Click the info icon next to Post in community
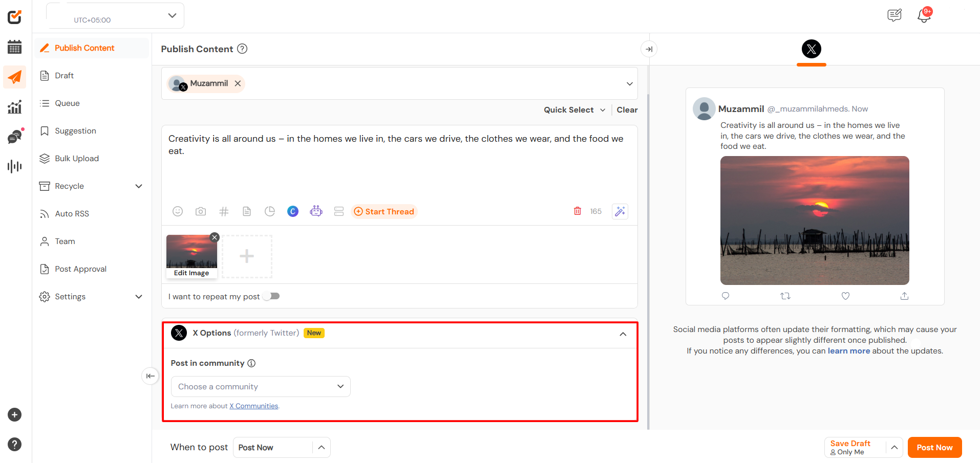The width and height of the screenshot is (980, 463). pyautogui.click(x=251, y=363)
